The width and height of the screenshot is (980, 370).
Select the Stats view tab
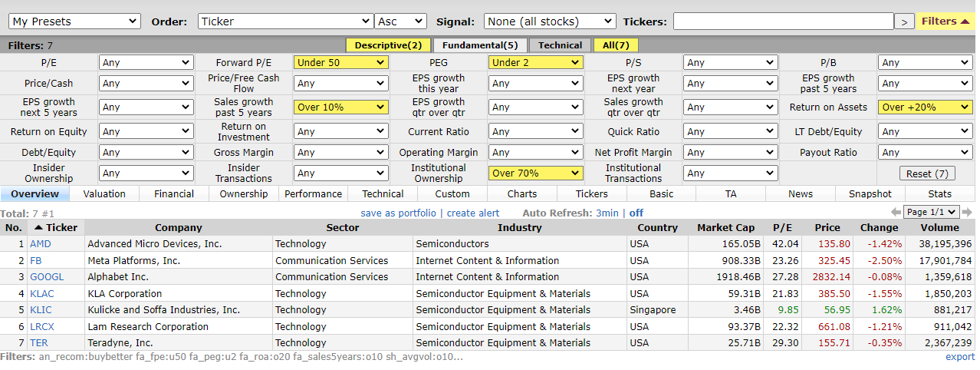[939, 194]
